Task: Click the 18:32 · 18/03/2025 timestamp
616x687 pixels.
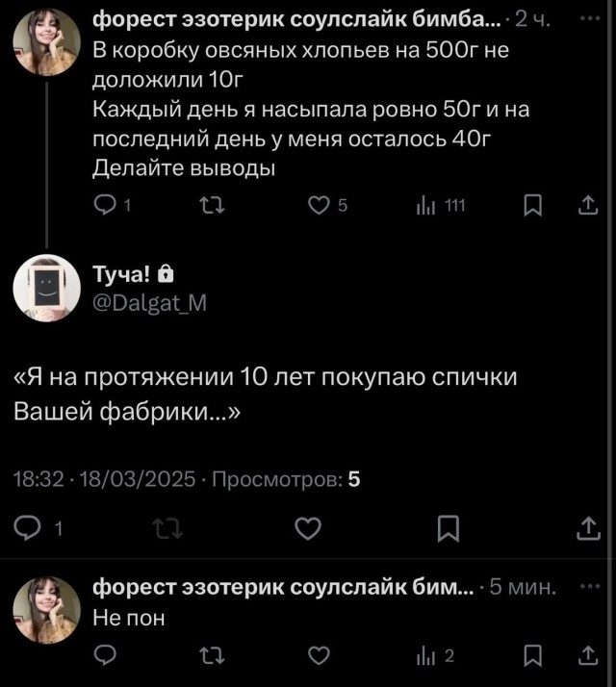Action: 105,479
